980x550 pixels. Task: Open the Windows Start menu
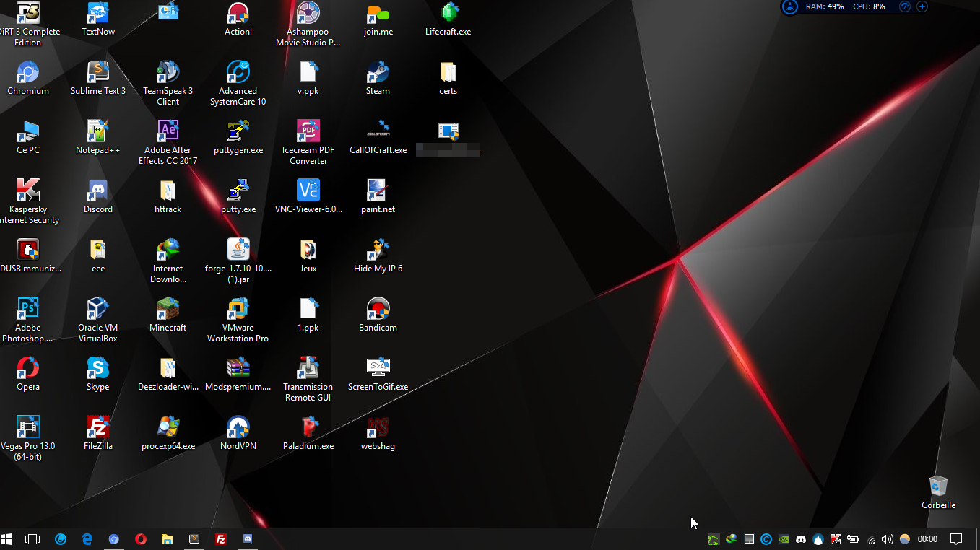point(7,539)
